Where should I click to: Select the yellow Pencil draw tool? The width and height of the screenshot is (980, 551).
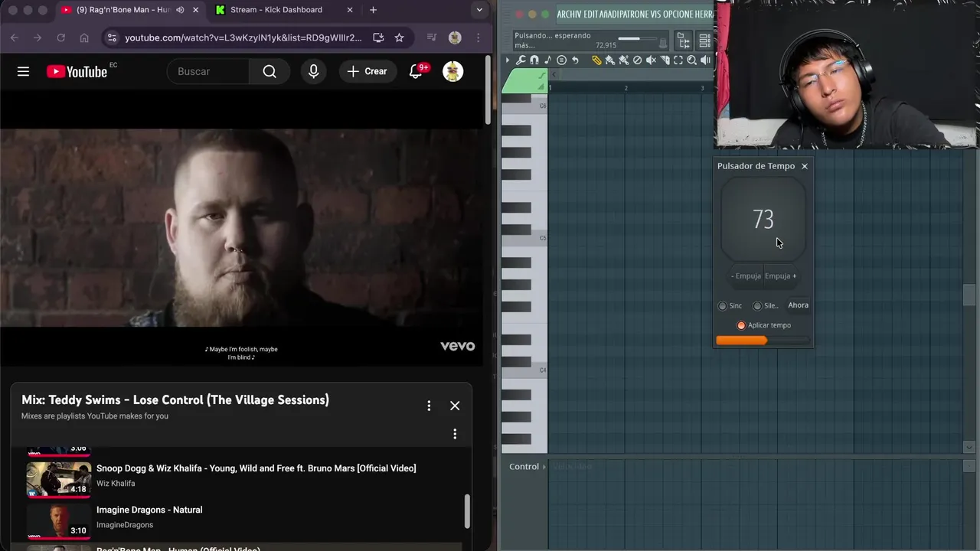[x=597, y=60]
